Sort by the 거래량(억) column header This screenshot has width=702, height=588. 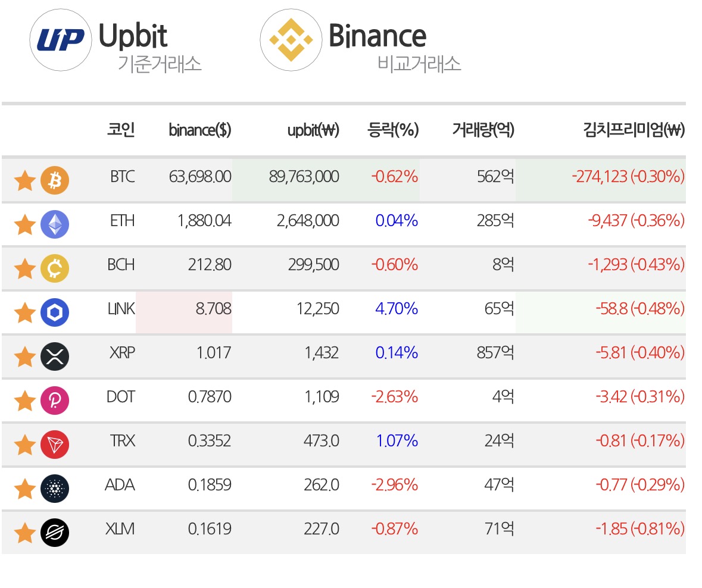coord(483,130)
